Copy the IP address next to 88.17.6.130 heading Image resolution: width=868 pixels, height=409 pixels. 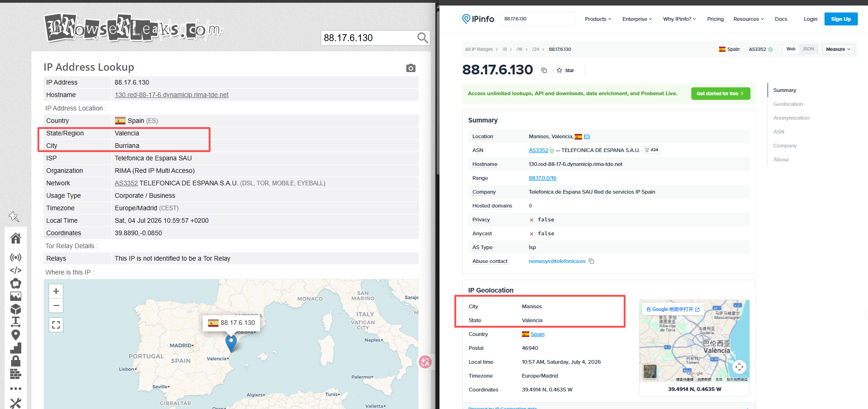(x=544, y=70)
